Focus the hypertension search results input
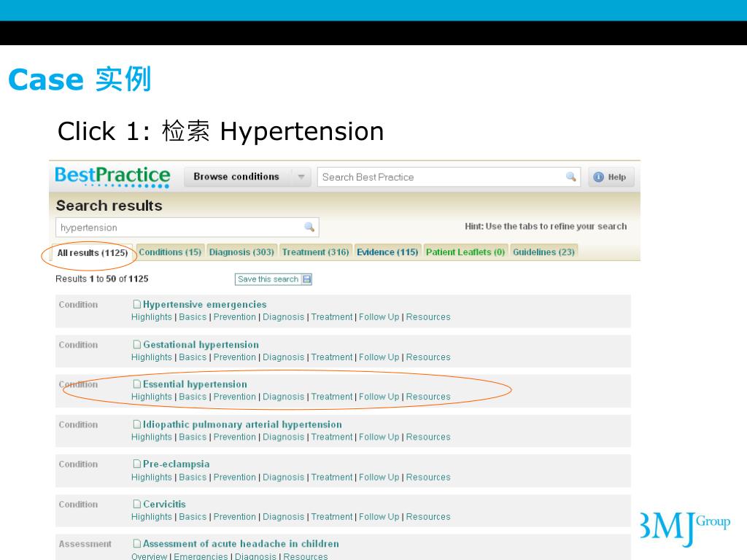This screenshot has width=747, height=560. 187,227
